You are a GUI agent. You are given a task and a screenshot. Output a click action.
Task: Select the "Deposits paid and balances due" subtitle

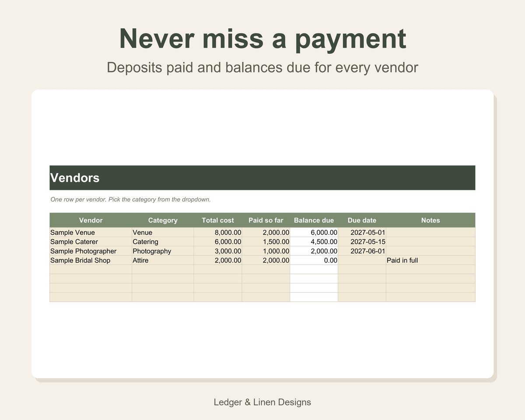point(262,67)
